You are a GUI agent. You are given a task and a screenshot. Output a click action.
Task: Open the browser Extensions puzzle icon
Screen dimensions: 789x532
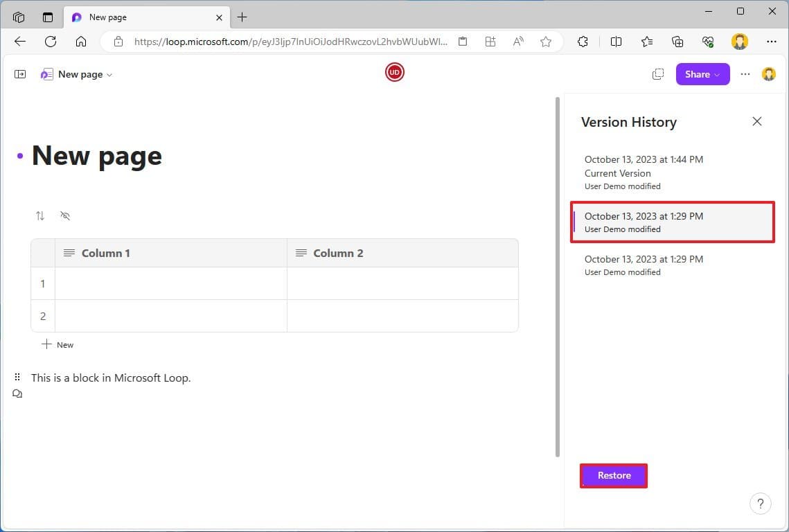point(583,42)
